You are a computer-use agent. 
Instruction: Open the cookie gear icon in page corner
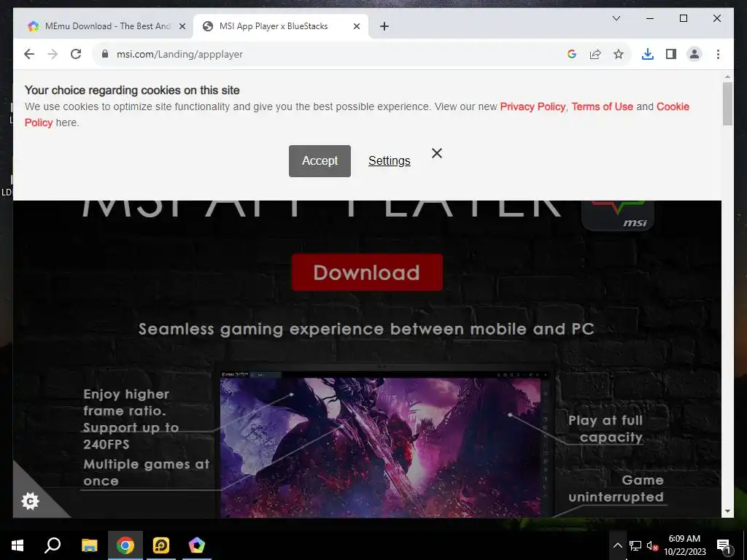(31, 501)
